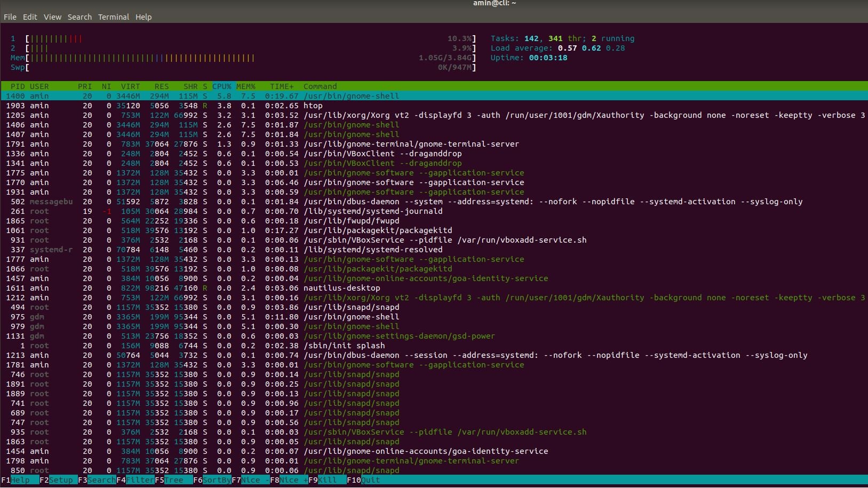Image resolution: width=868 pixels, height=488 pixels.
Task: Sort by the VIRT column header
Action: pos(130,86)
